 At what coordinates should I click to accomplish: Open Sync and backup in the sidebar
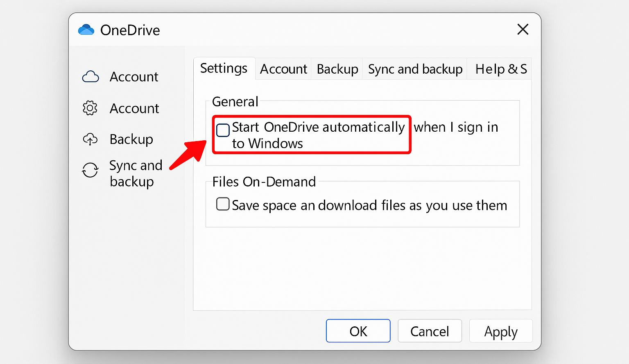click(x=136, y=173)
